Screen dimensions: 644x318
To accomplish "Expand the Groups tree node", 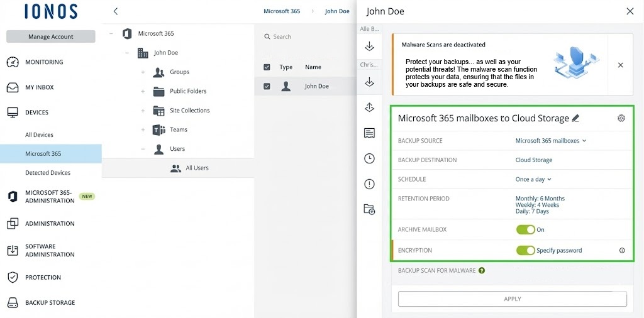I will click(x=143, y=72).
